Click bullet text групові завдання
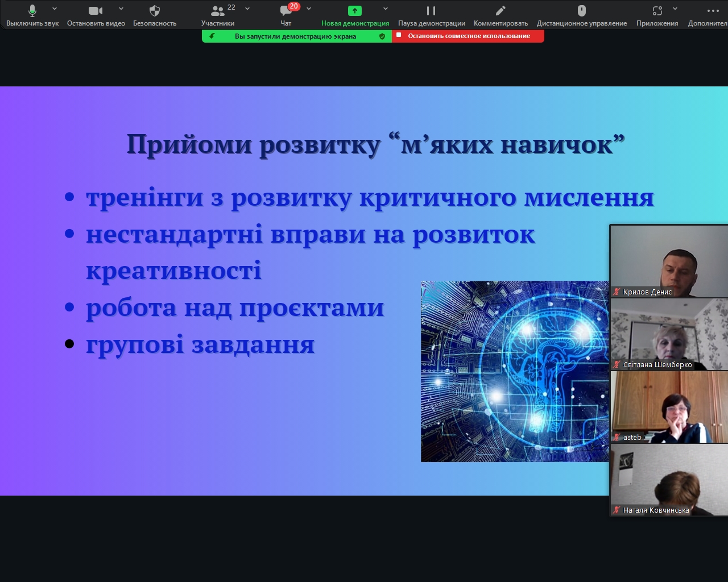This screenshot has width=728, height=582. (x=200, y=345)
